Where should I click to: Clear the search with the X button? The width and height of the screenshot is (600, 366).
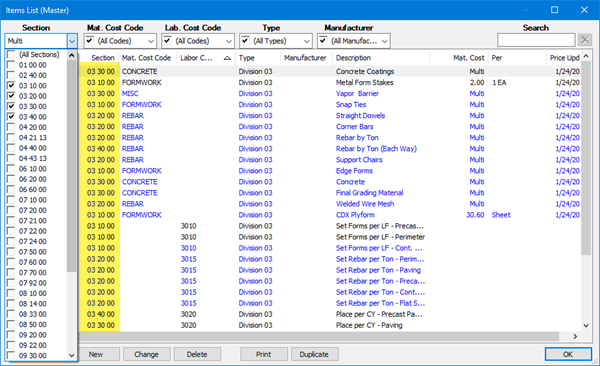(x=584, y=40)
